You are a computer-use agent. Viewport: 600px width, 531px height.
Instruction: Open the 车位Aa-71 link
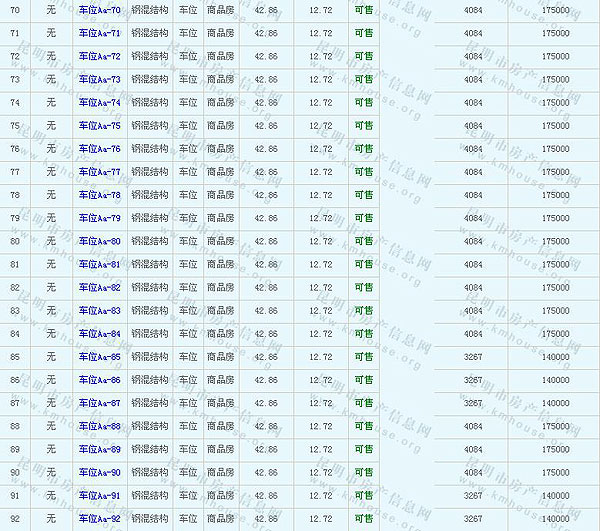point(99,33)
